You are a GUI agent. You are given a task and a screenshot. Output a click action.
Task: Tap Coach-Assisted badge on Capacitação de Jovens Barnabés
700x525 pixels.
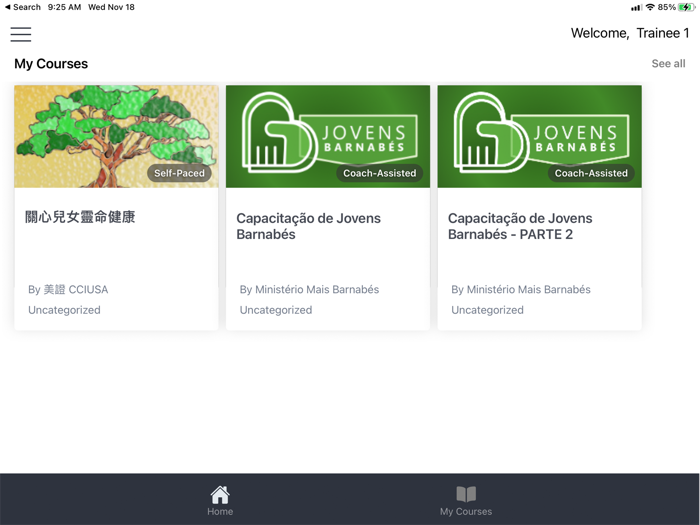pyautogui.click(x=379, y=173)
